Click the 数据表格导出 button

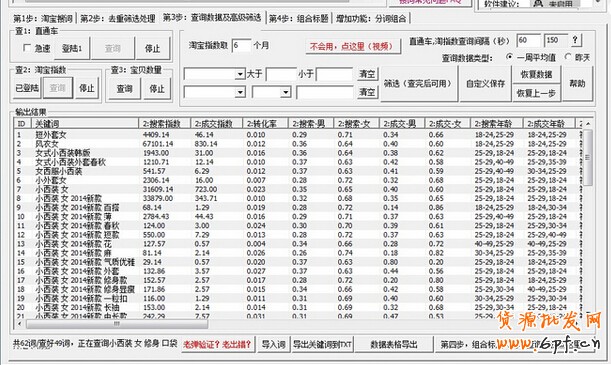click(394, 344)
